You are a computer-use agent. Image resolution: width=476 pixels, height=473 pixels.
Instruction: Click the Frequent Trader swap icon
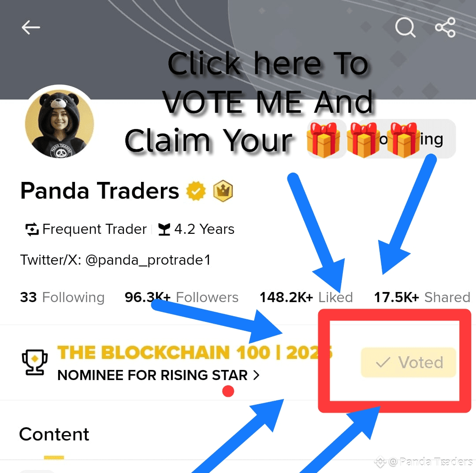tap(32, 229)
